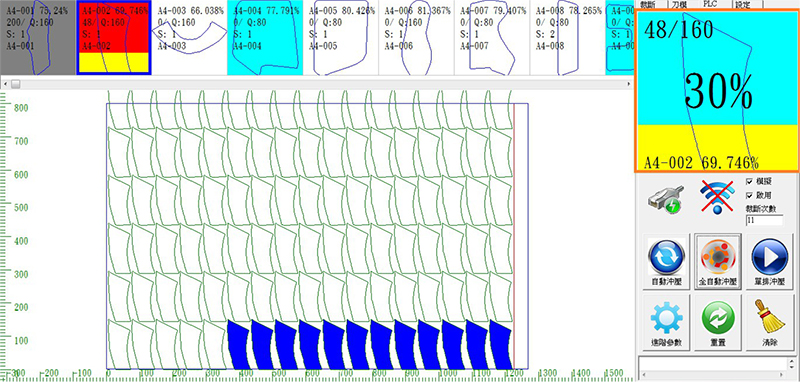
Task: Start 單排沖壓 single-row punching
Action: (x=769, y=262)
